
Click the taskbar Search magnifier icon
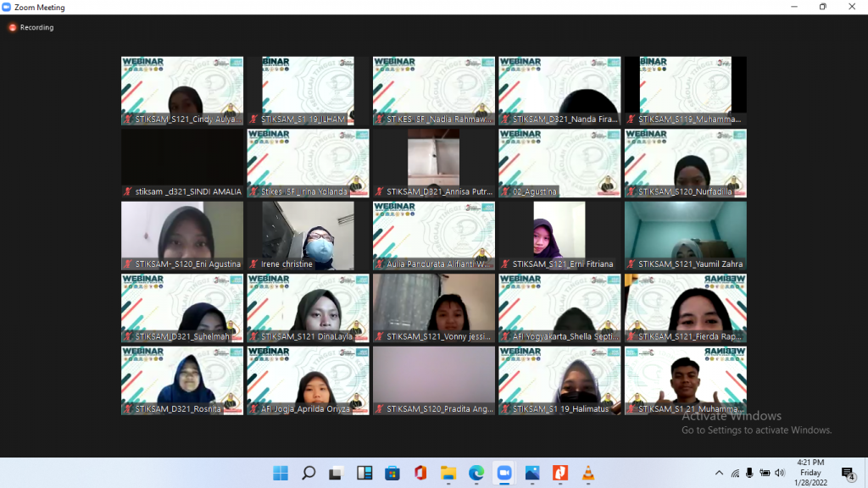pyautogui.click(x=309, y=473)
